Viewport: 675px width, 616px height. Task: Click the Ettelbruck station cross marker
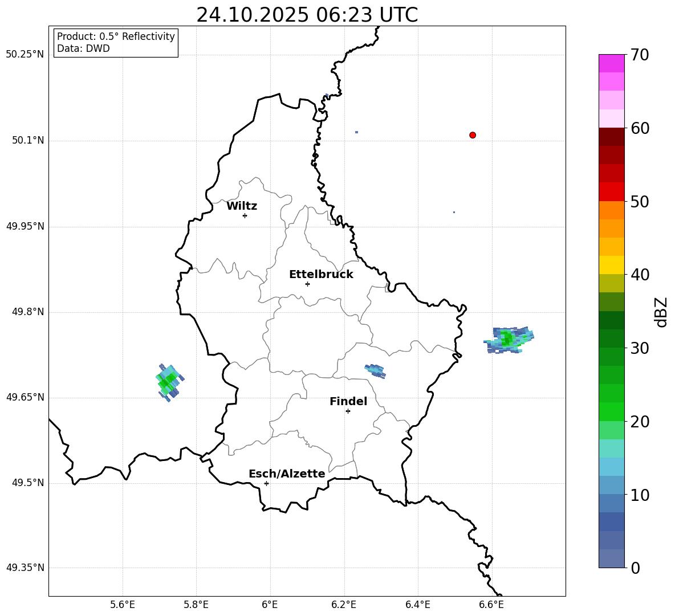[x=307, y=284]
